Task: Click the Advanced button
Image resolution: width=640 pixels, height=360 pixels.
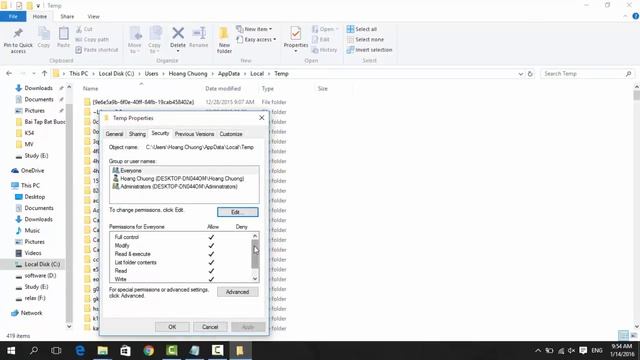Action: tap(238, 292)
